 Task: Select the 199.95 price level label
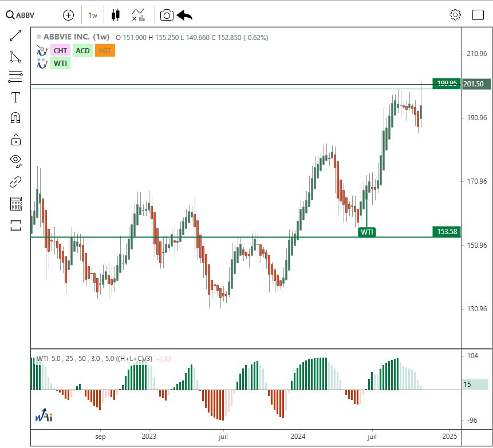point(447,84)
